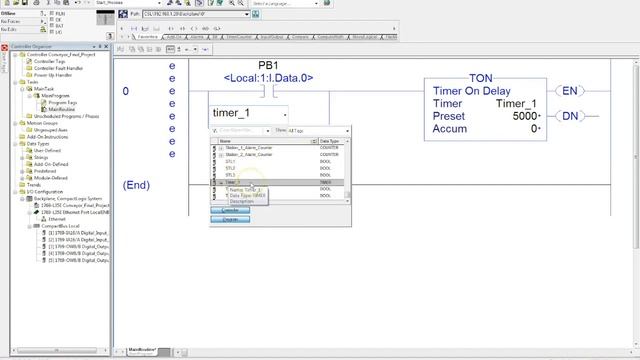Image resolution: width=640 pixels, height=360 pixels.
Task: Insert an Examine On contact instruction
Action: click(x=171, y=29)
